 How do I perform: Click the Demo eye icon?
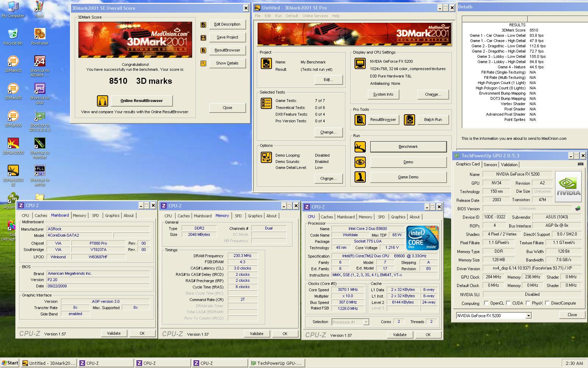(360, 162)
